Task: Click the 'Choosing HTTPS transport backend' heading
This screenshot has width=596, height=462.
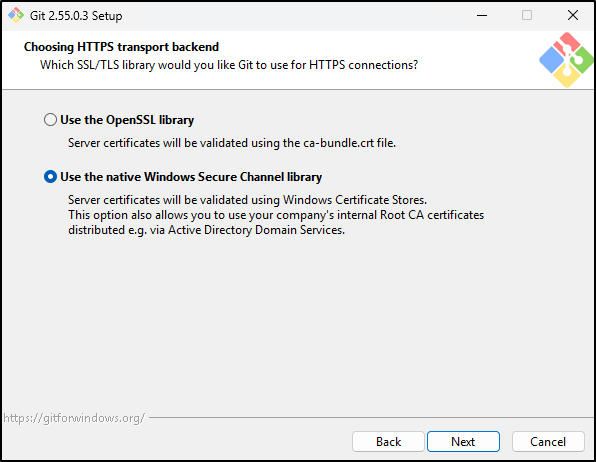Action: click(x=121, y=47)
